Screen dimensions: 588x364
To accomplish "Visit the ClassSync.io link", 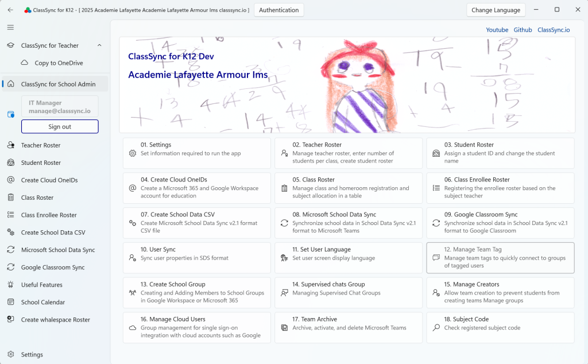I will tap(554, 30).
